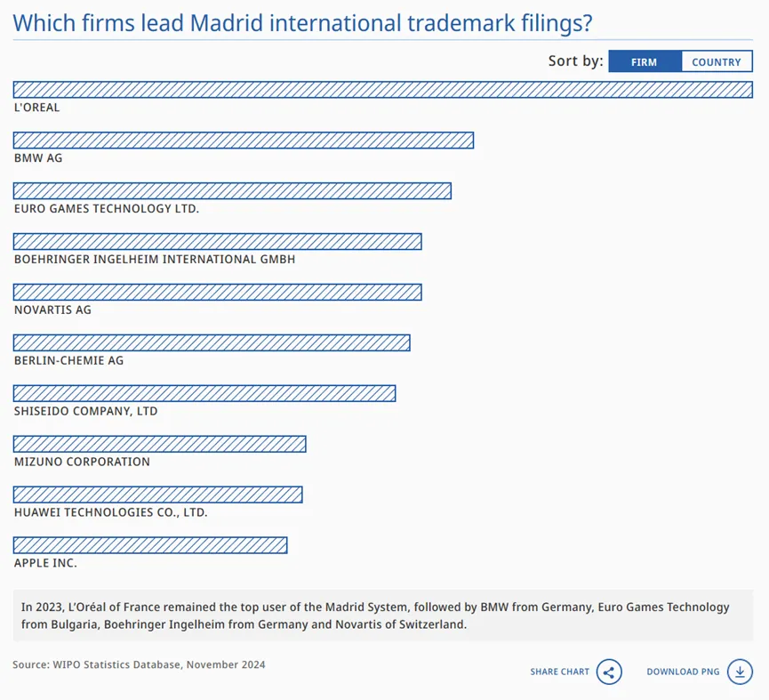The image size is (769, 700).
Task: Select the Euro Games Technology bar
Action: point(232,191)
